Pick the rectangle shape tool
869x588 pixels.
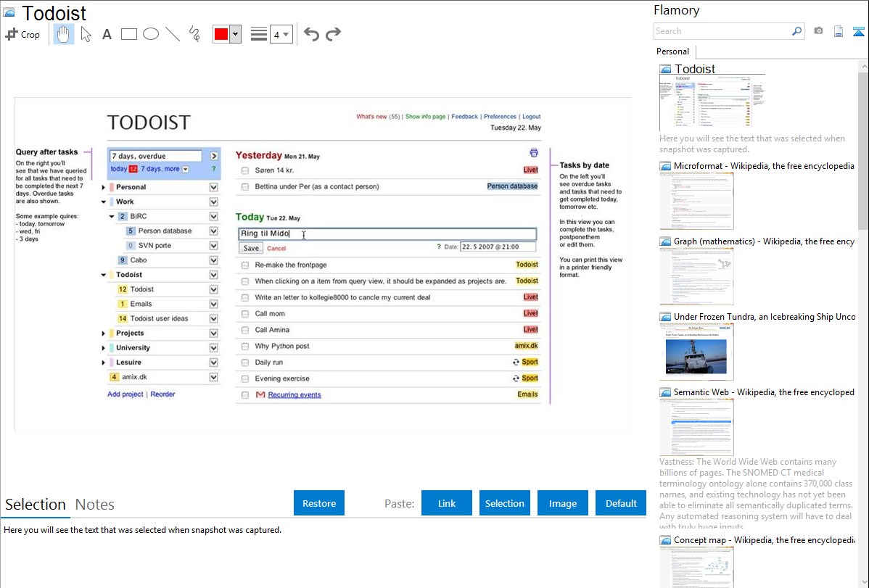tap(129, 34)
